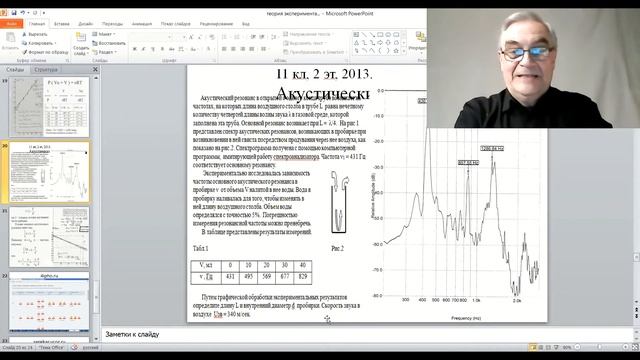The image size is (640, 360).
Task: Click Преобразовать в SmartArt
Action: pyautogui.click(x=314, y=52)
